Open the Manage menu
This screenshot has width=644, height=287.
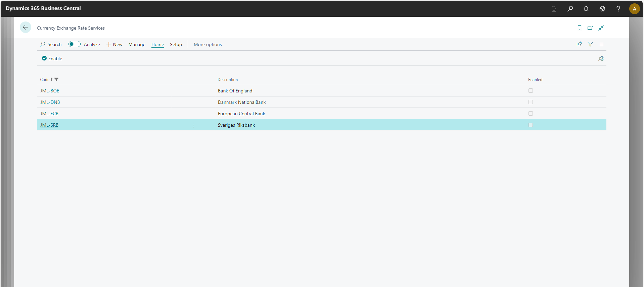(x=137, y=44)
